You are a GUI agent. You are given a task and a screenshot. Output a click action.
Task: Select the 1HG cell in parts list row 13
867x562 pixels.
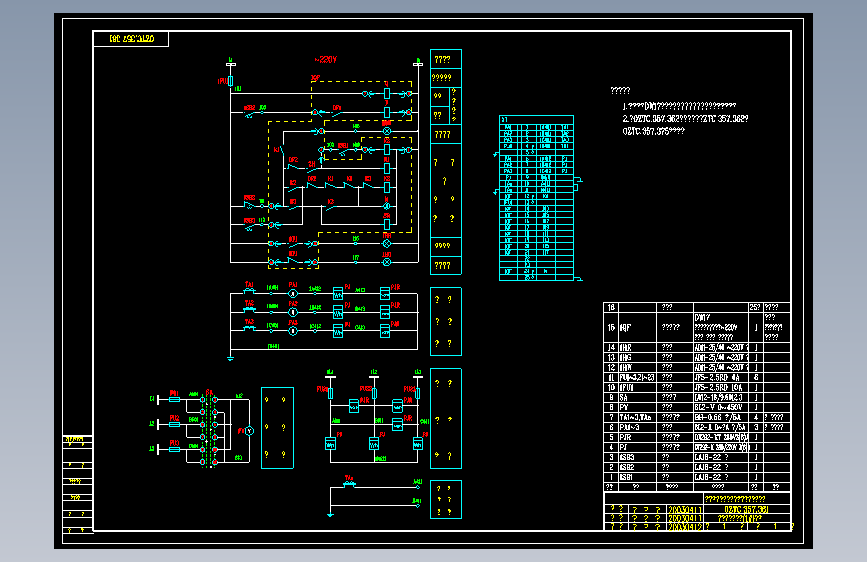[638, 357]
